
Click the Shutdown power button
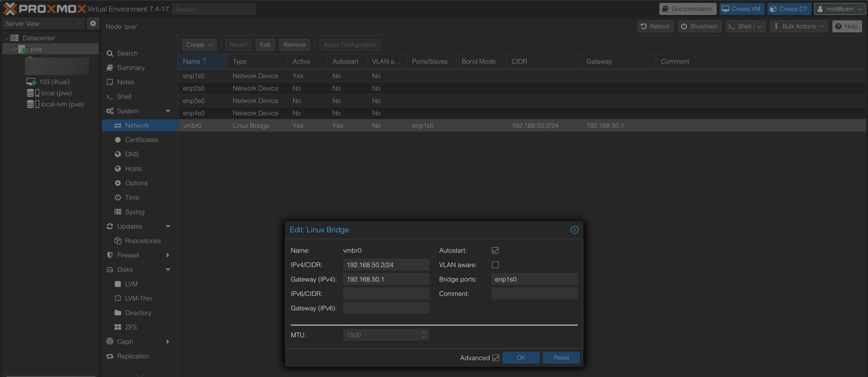coord(699,26)
